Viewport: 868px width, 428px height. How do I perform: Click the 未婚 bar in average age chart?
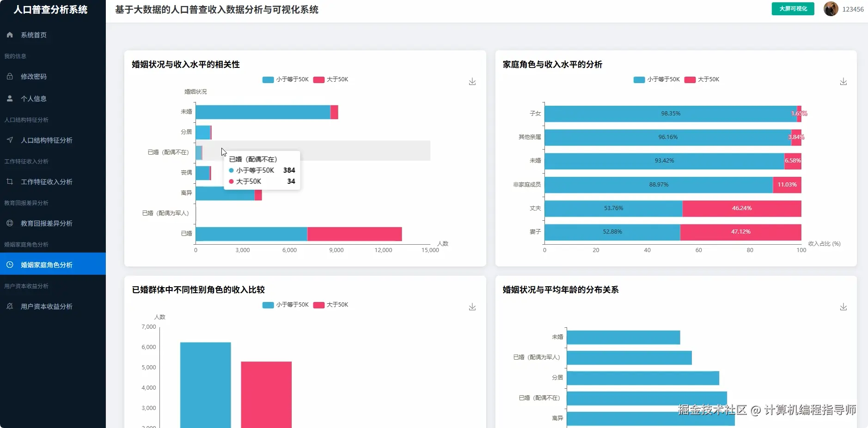tap(623, 338)
